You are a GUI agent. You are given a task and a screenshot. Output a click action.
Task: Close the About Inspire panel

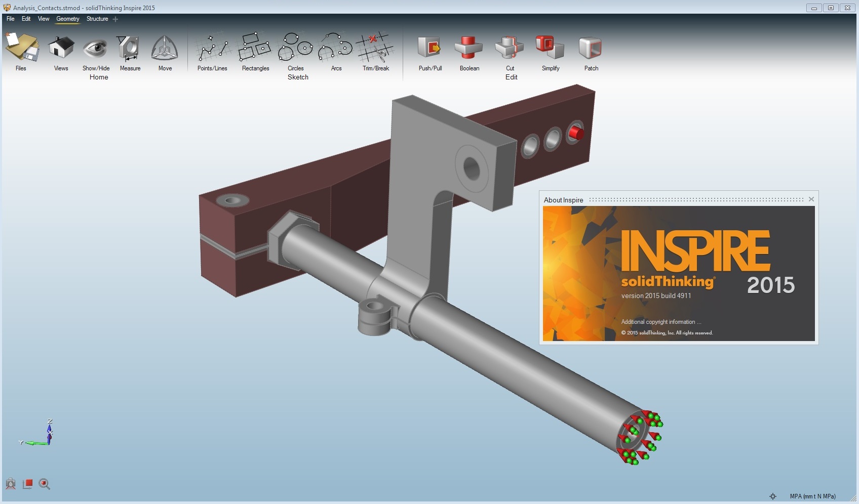coord(811,199)
